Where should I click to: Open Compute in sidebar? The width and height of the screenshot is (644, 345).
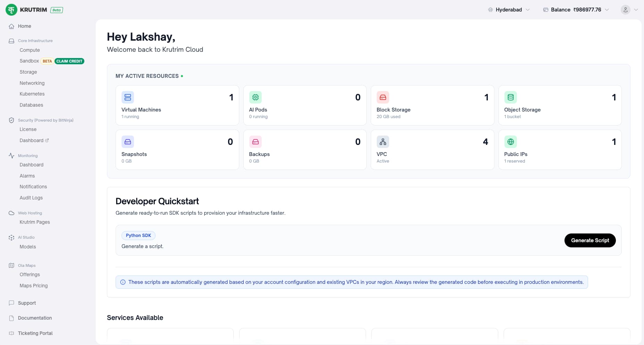pos(30,50)
